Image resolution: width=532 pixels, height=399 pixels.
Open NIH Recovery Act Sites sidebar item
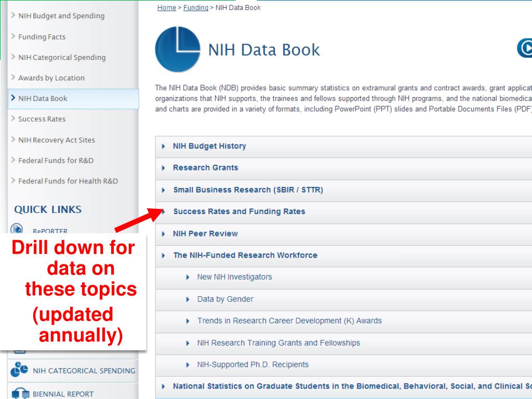tap(56, 140)
